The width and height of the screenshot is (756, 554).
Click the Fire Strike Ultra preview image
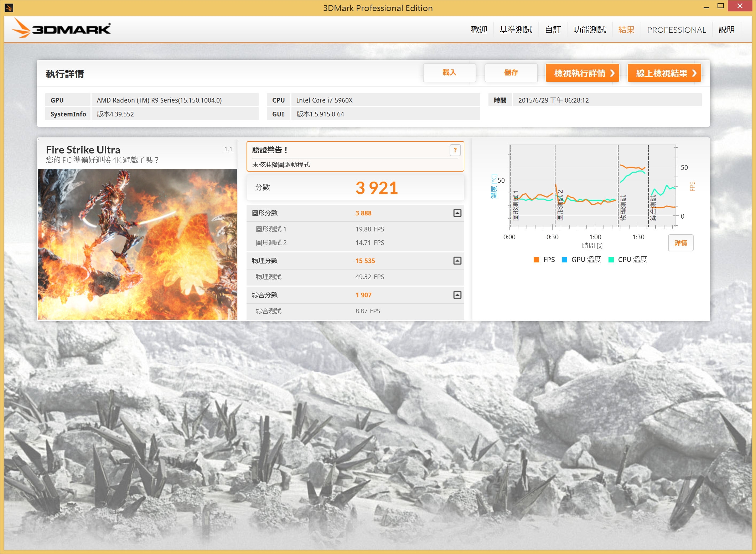[138, 244]
